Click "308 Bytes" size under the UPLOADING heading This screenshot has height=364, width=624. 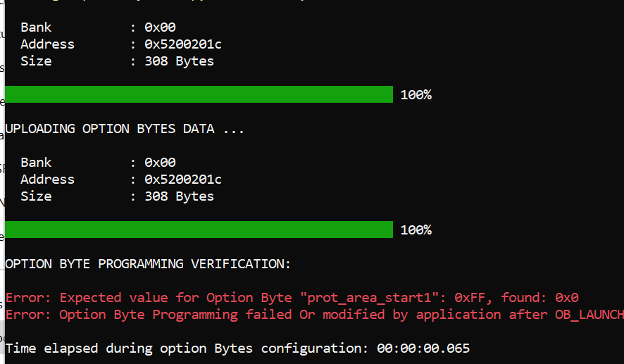[179, 196]
